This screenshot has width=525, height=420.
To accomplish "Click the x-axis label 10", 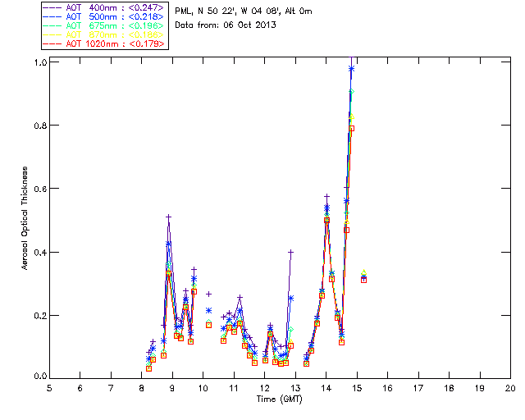I will [x=203, y=388].
